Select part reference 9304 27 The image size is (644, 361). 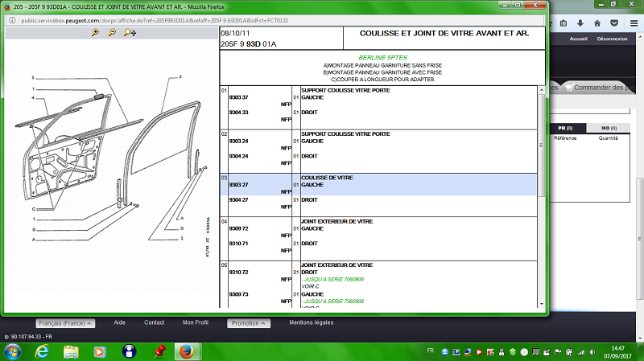point(238,199)
